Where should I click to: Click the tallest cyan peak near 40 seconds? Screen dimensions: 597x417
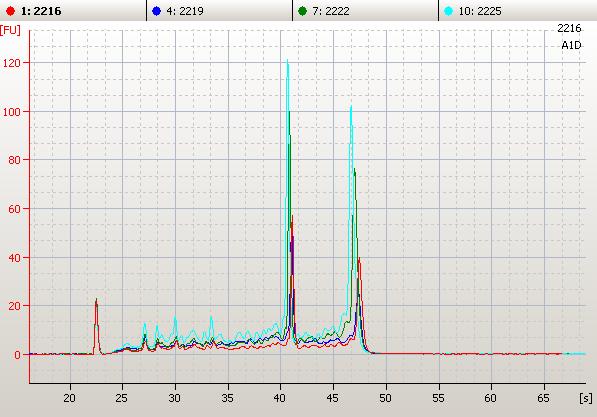pyautogui.click(x=287, y=61)
